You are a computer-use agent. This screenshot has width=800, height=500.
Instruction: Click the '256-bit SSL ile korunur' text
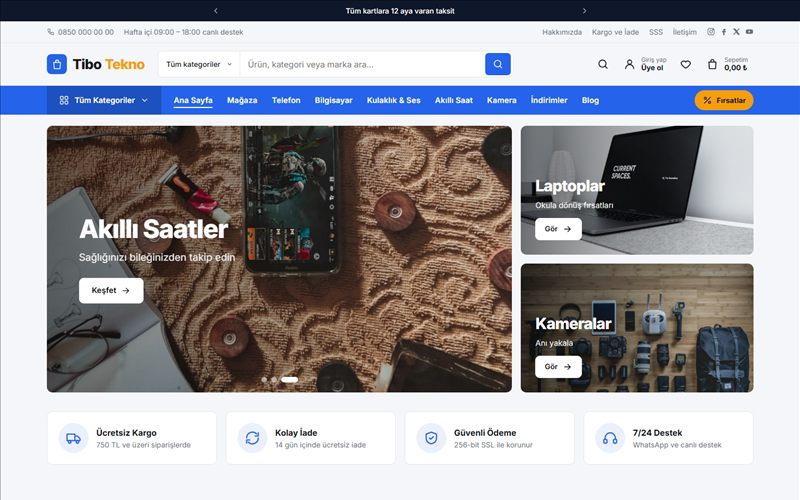coord(493,445)
